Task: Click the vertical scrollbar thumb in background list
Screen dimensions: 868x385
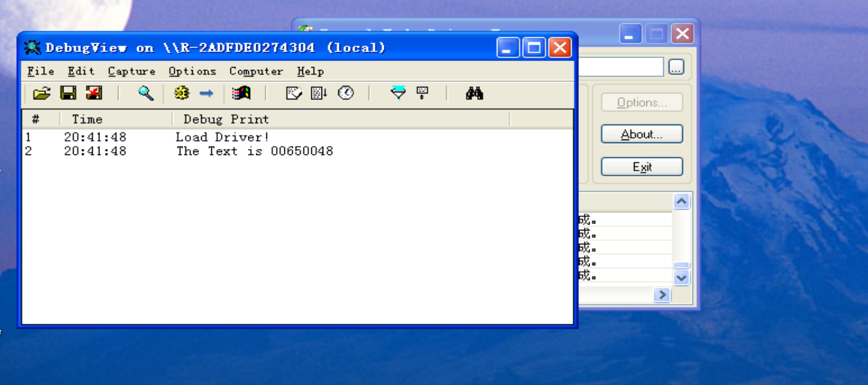Action: (681, 266)
